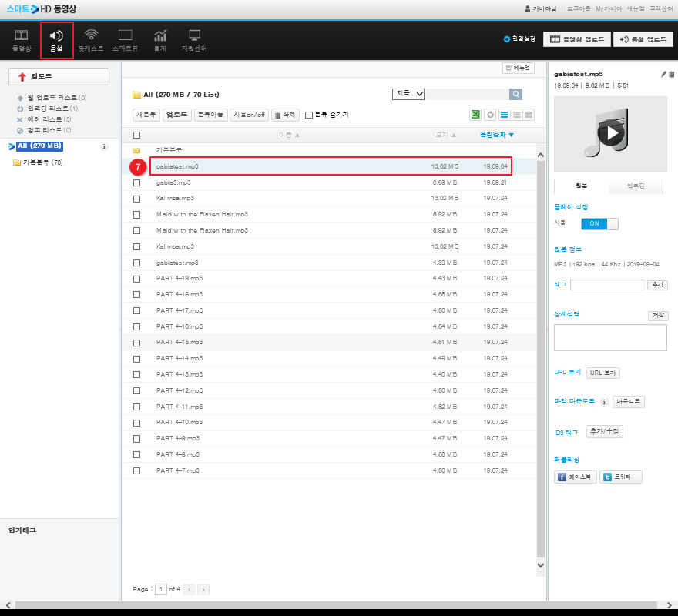Toggle the 사용 ON switch
The width and height of the screenshot is (678, 616).
pyautogui.click(x=599, y=223)
